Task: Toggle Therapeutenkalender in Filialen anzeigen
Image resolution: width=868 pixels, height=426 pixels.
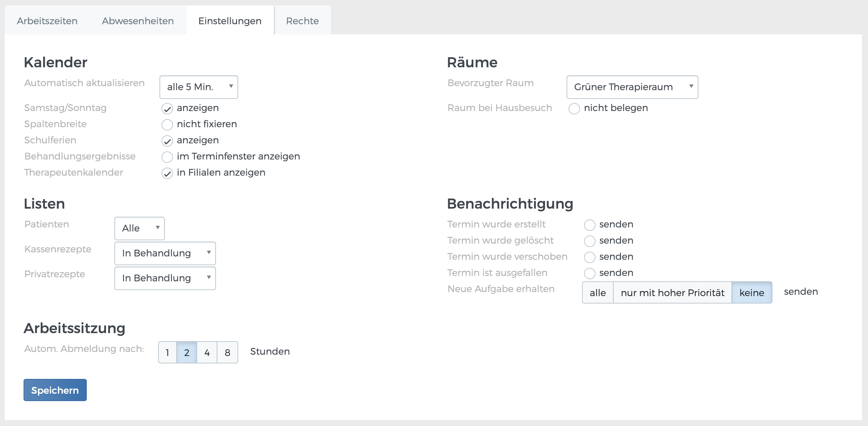Action: coord(167,173)
